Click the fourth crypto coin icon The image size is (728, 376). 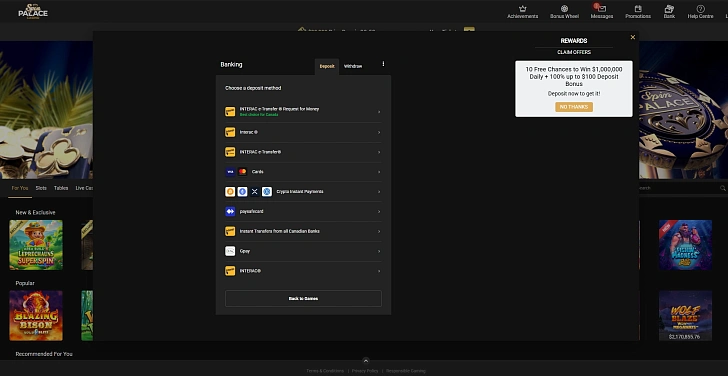pyautogui.click(x=266, y=192)
